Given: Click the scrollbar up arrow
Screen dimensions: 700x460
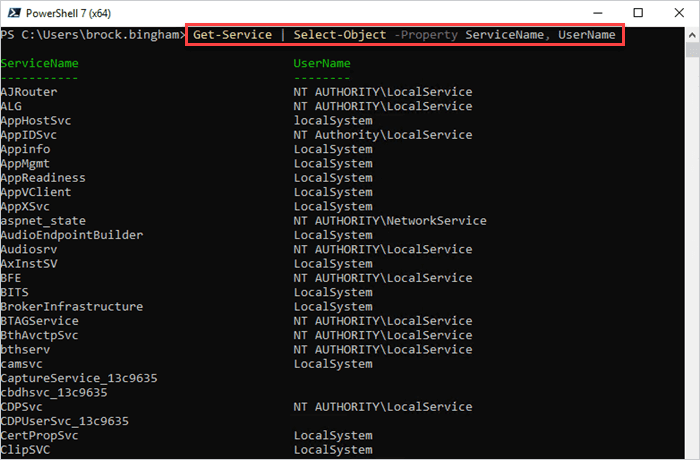Looking at the screenshot, I should [x=692, y=35].
